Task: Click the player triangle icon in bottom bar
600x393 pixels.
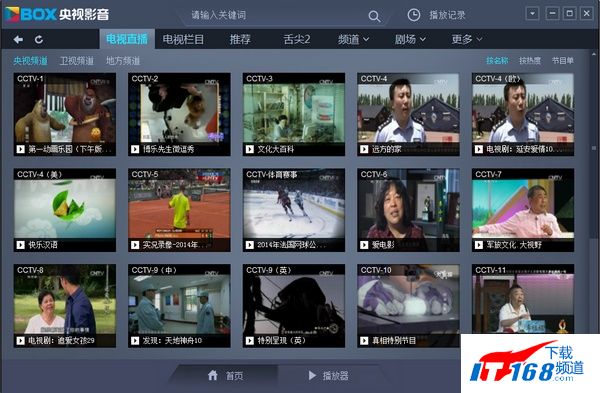Action: pos(312,375)
